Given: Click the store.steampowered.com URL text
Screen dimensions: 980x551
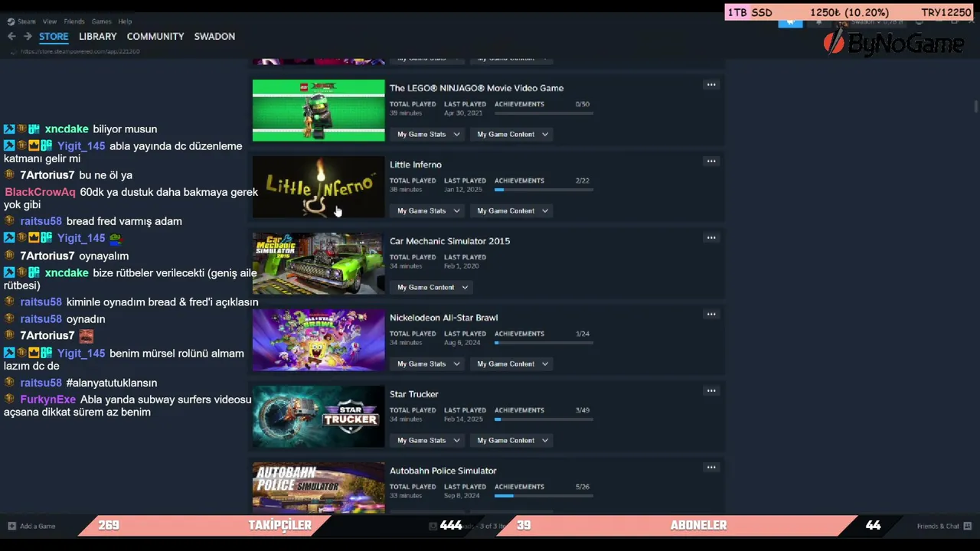Looking at the screenshot, I should click(x=80, y=51).
